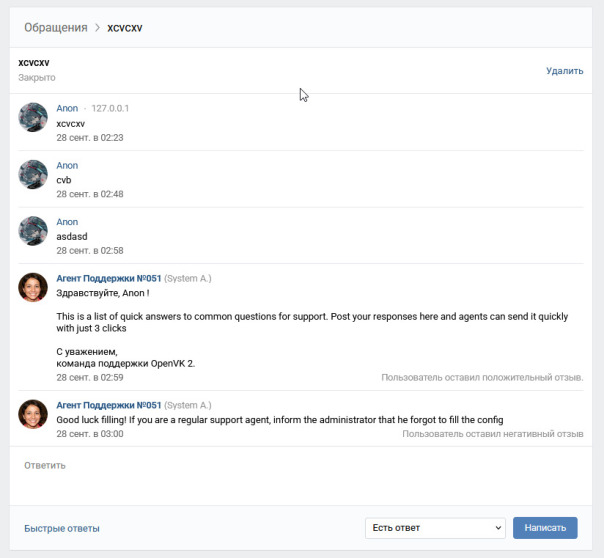
Task: Click the 28 сент. в 03:00 timestamp
Action: [90, 434]
